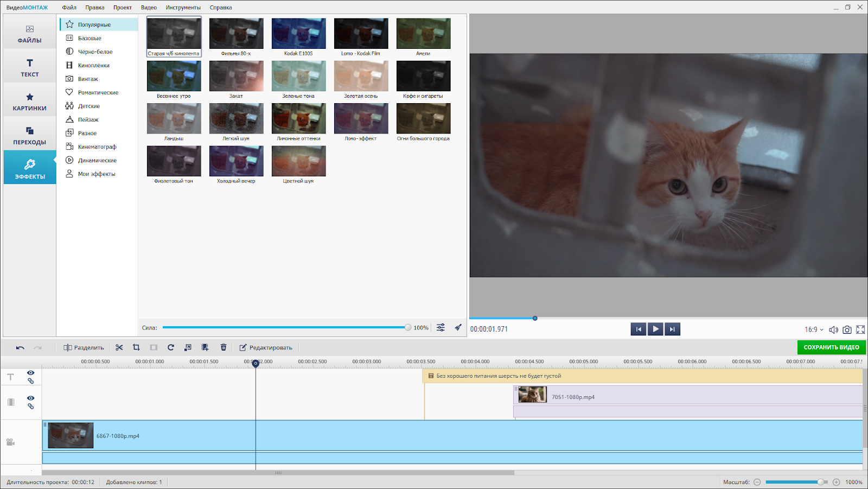This screenshot has width=868, height=489.
Task: Select the Детские effects category
Action: point(99,106)
